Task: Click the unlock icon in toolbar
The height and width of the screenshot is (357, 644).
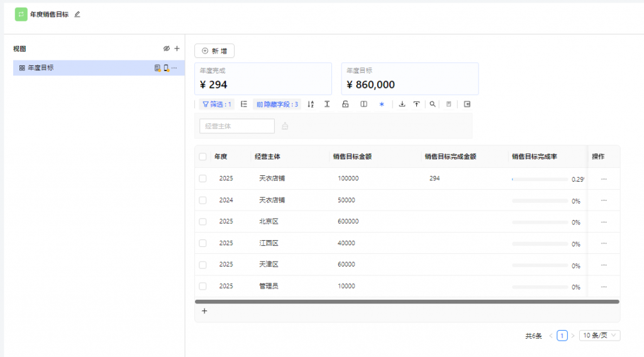Action: click(345, 104)
